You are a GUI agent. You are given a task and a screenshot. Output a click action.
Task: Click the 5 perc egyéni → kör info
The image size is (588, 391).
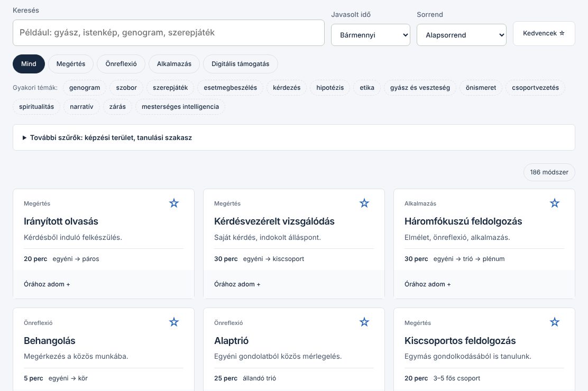(x=56, y=378)
